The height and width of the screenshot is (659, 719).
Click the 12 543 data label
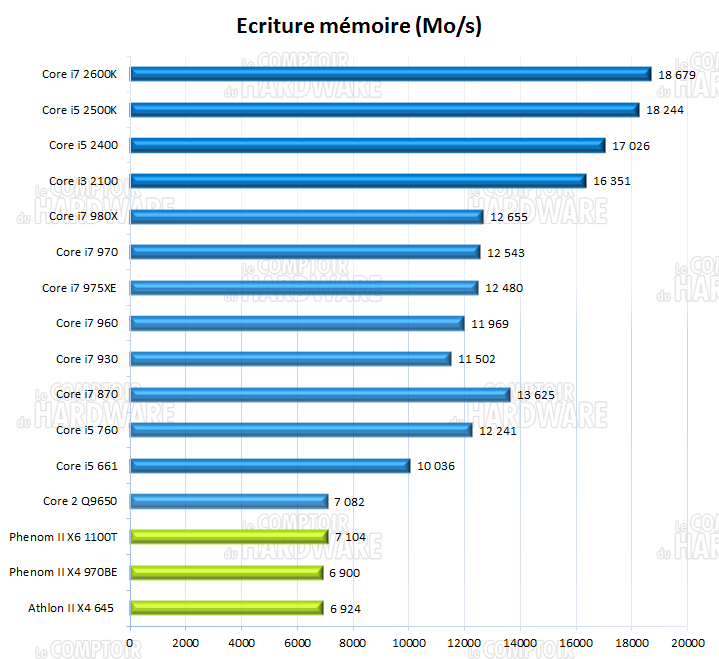click(x=506, y=253)
